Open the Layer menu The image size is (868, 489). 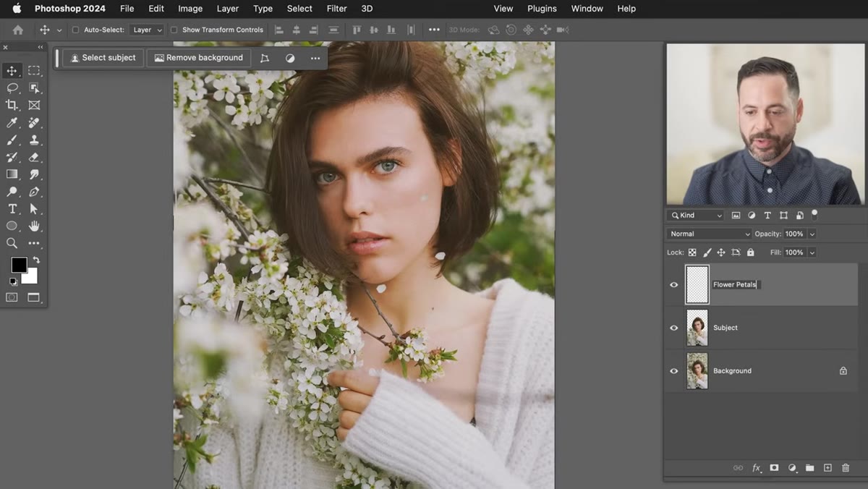(228, 9)
